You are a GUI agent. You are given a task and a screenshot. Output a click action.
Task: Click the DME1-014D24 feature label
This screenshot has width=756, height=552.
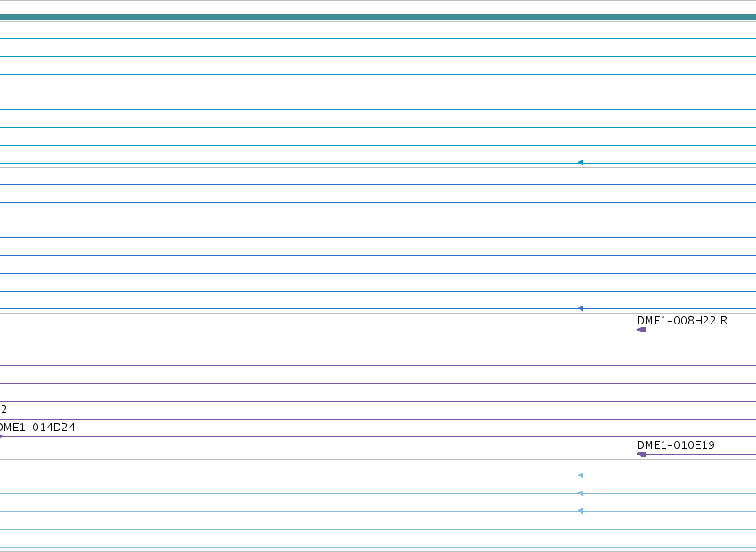pyautogui.click(x=36, y=428)
